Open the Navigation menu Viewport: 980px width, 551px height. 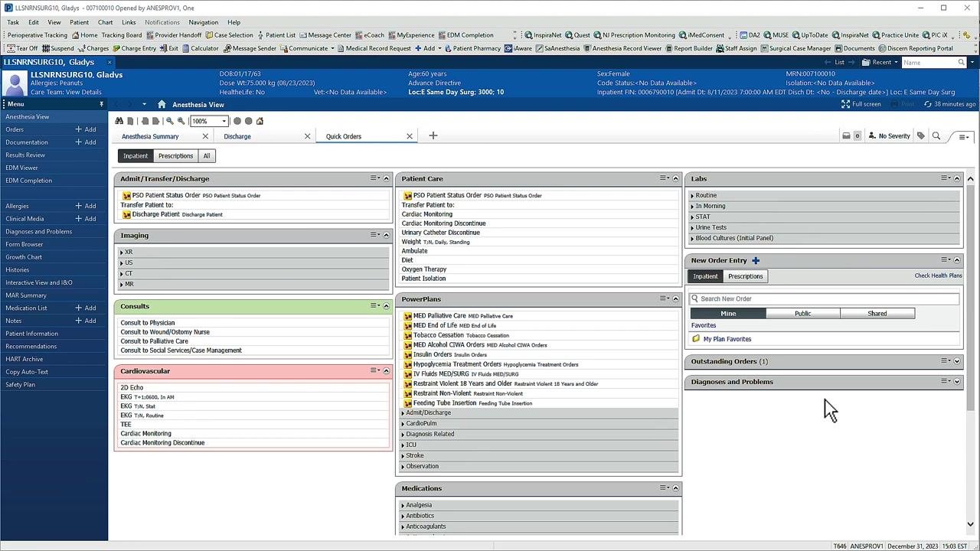[x=203, y=22]
